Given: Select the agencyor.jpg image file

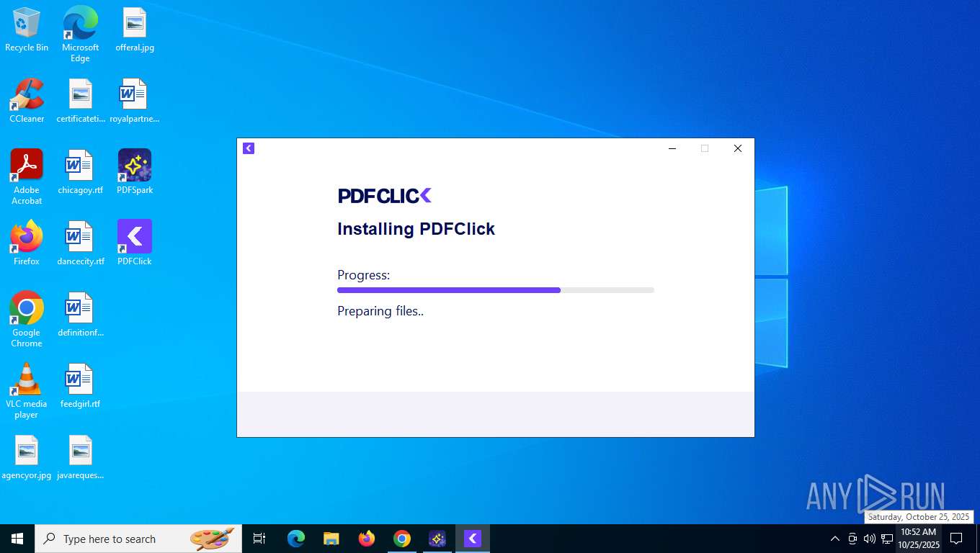Looking at the screenshot, I should pyautogui.click(x=27, y=457).
